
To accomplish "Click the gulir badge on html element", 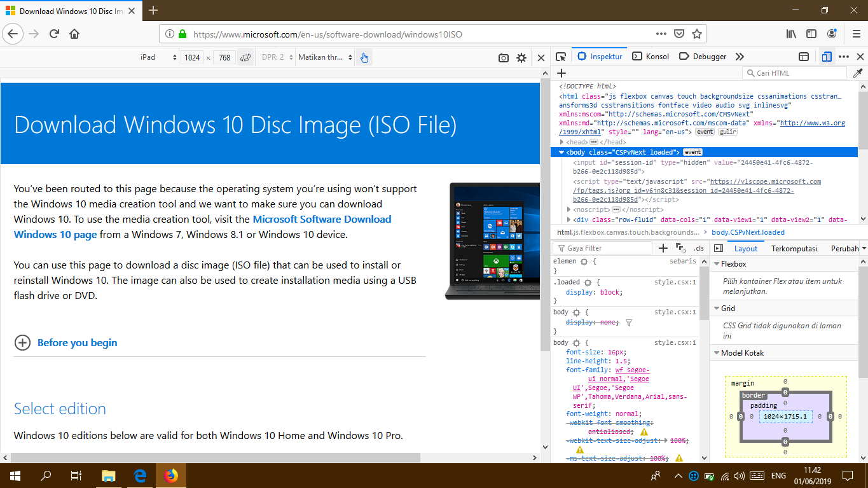I will click(727, 132).
